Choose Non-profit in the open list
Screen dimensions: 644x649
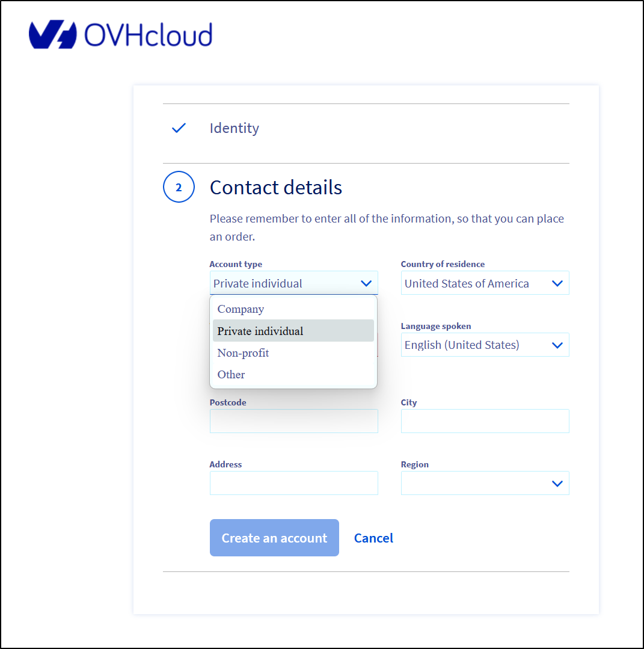click(x=243, y=353)
